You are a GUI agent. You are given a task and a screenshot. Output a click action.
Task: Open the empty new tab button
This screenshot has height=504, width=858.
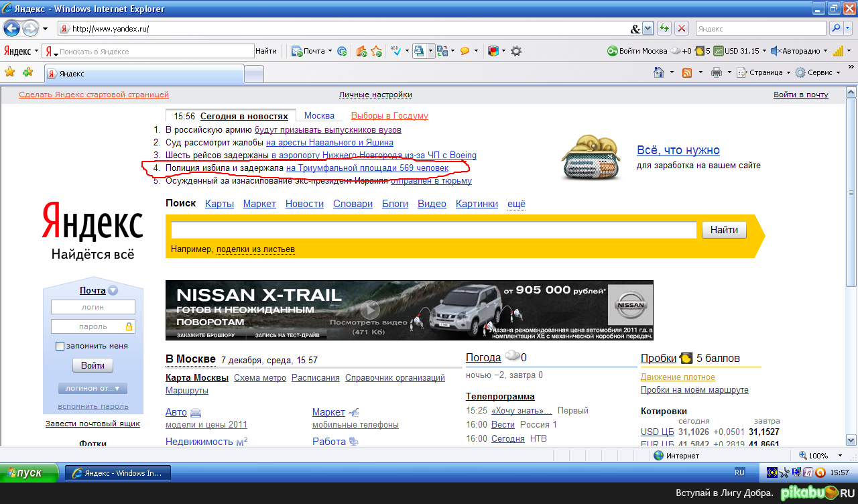254,74
